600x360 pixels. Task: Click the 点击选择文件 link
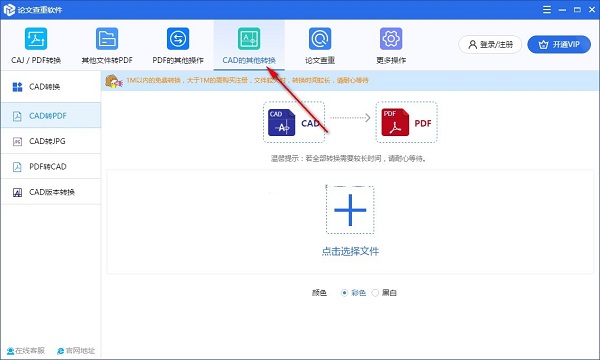tap(350, 251)
